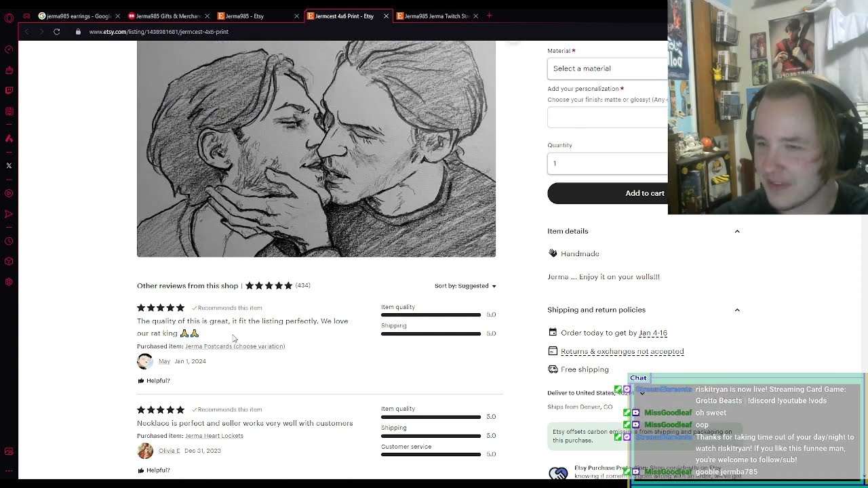The width and height of the screenshot is (868, 488).
Task: Open Jerma Heart Lockets purchased item link
Action: (214, 436)
